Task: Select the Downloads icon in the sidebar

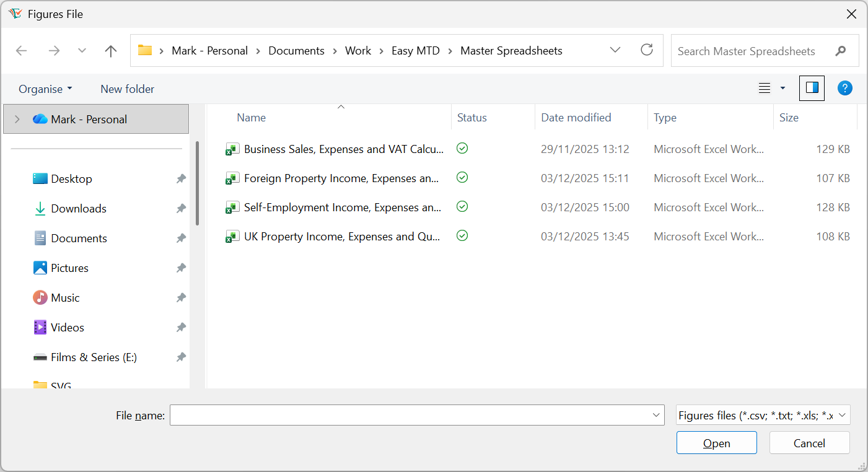Action: [x=41, y=208]
